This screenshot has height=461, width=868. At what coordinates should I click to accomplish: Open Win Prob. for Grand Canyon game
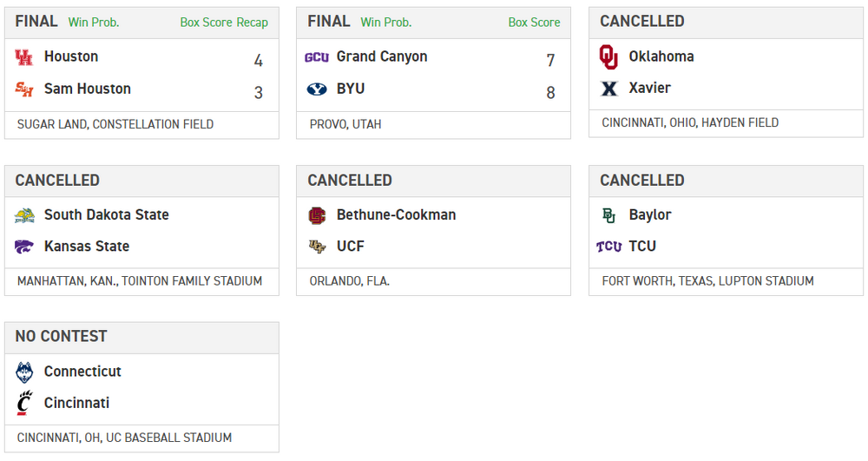coord(386,23)
